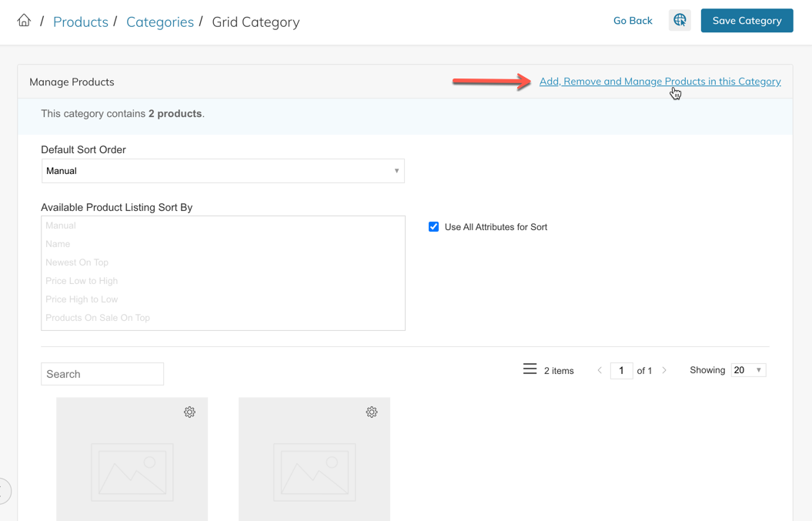
Task: Click the page number input field
Action: coord(621,371)
